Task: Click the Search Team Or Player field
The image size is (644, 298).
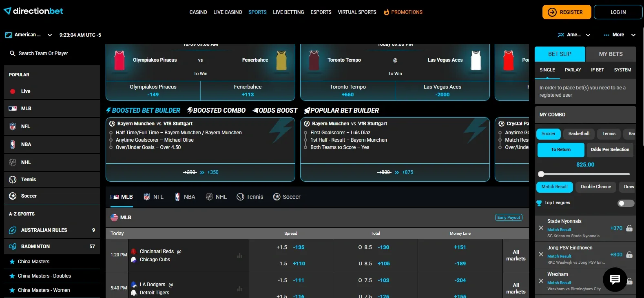Action: point(52,53)
